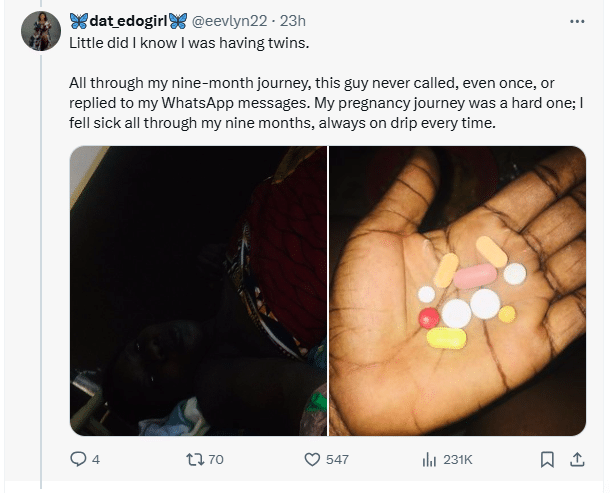Screen dimensions: 610x493
Task: Open the @eevlyn22 handle link
Action: click(x=234, y=21)
